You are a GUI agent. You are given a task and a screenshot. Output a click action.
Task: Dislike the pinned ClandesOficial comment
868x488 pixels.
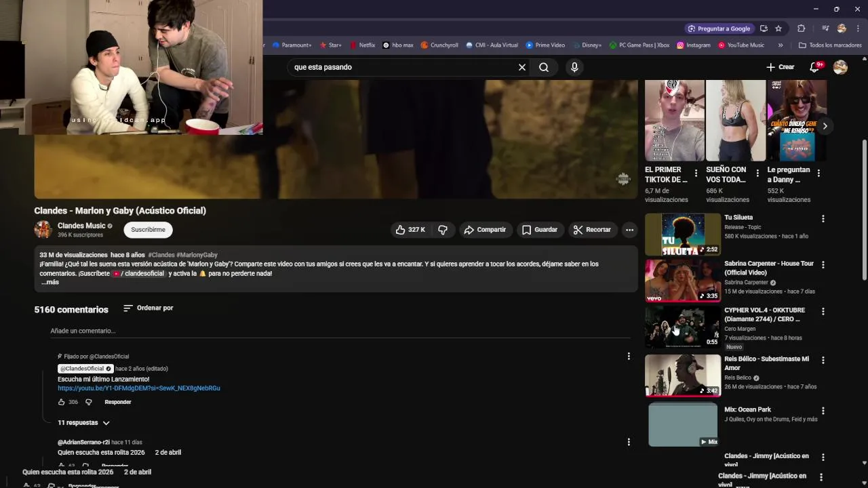point(88,402)
